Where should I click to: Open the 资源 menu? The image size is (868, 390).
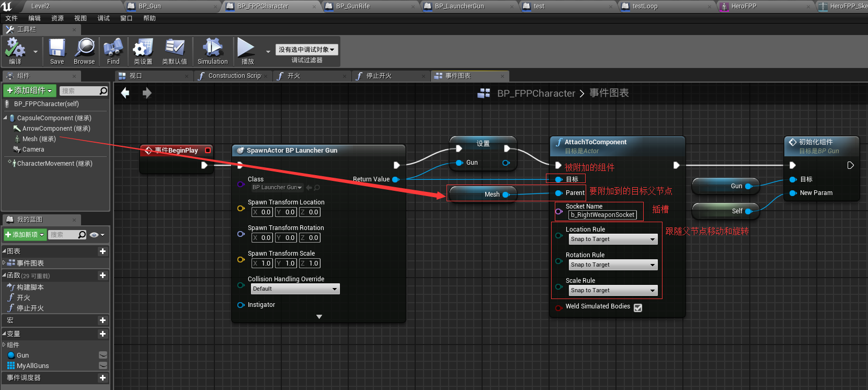coord(58,18)
